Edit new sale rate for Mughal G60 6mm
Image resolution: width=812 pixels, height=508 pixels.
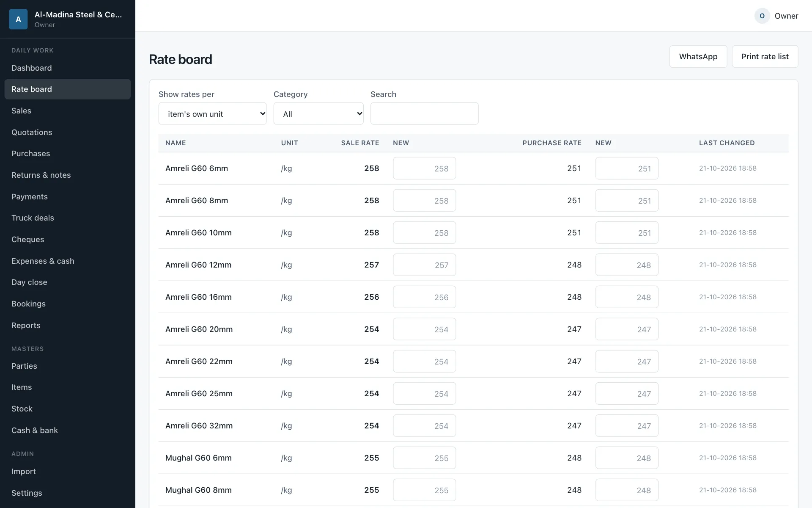[425, 458]
